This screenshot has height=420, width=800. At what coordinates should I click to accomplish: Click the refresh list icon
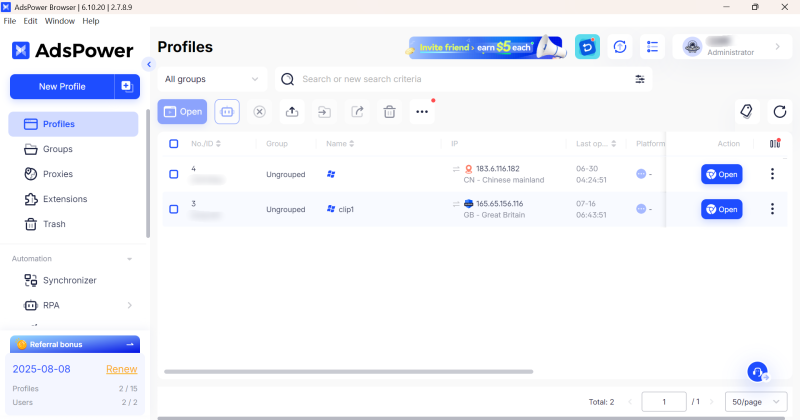click(780, 112)
